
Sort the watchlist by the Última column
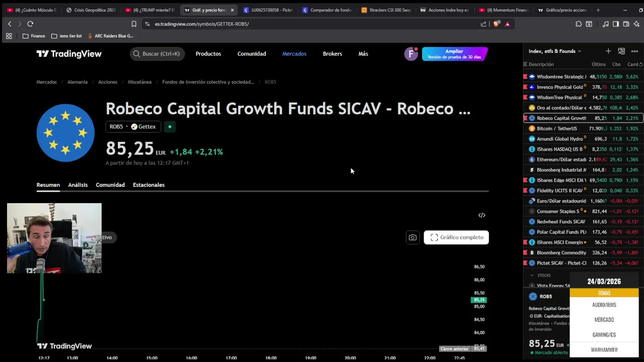pos(598,64)
